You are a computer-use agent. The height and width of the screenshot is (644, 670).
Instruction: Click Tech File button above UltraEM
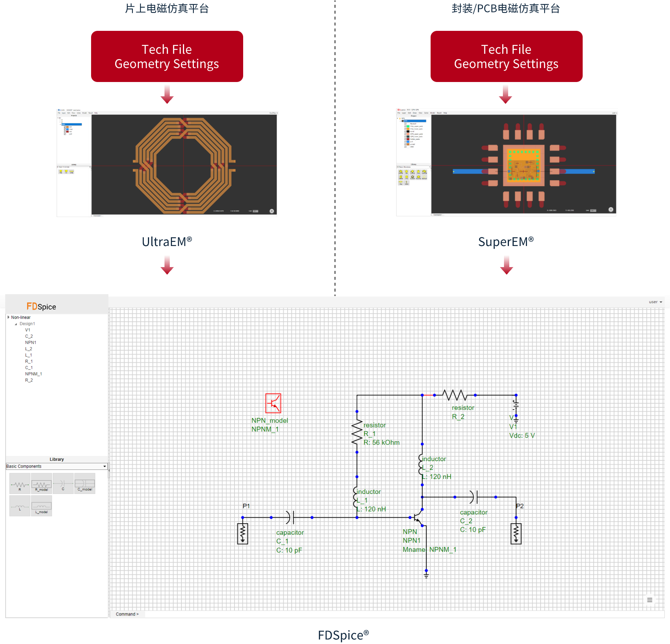pyautogui.click(x=167, y=56)
